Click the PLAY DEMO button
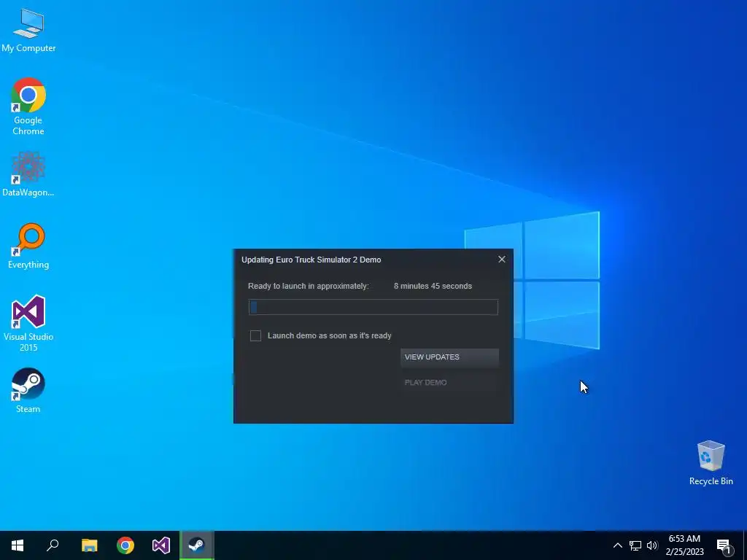Viewport: 747px width, 560px height. 449,382
